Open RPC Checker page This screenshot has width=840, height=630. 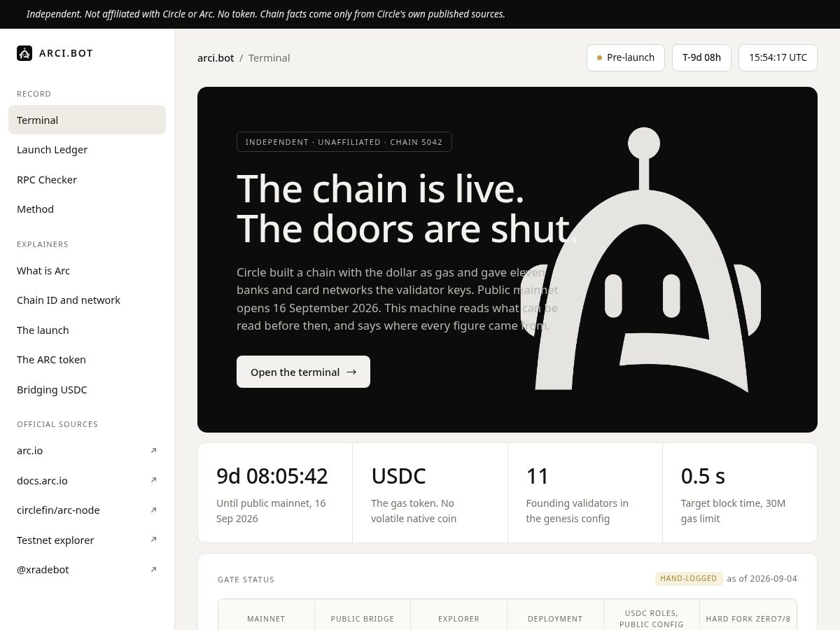click(87, 179)
